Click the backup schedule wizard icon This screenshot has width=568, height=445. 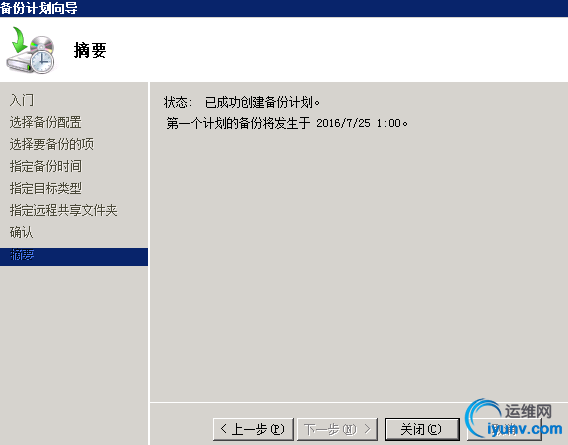coord(30,50)
